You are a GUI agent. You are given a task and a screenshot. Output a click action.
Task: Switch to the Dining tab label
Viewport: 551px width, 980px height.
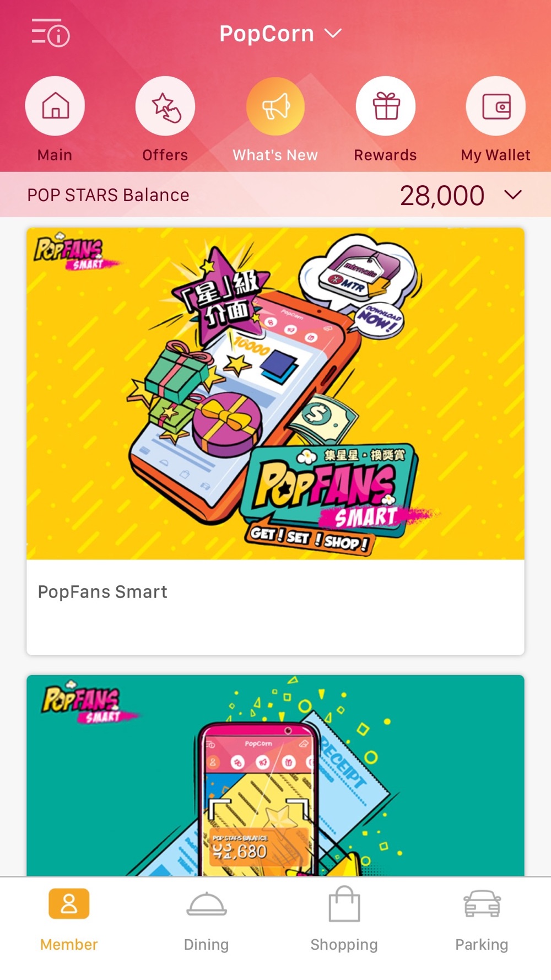pos(207,944)
